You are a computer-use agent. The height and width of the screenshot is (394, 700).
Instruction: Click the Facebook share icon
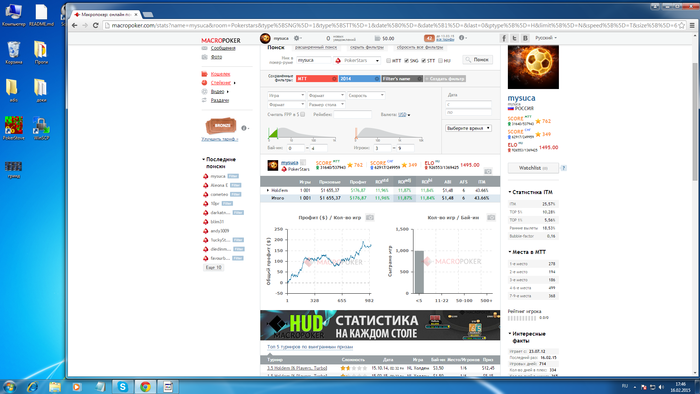click(x=504, y=38)
